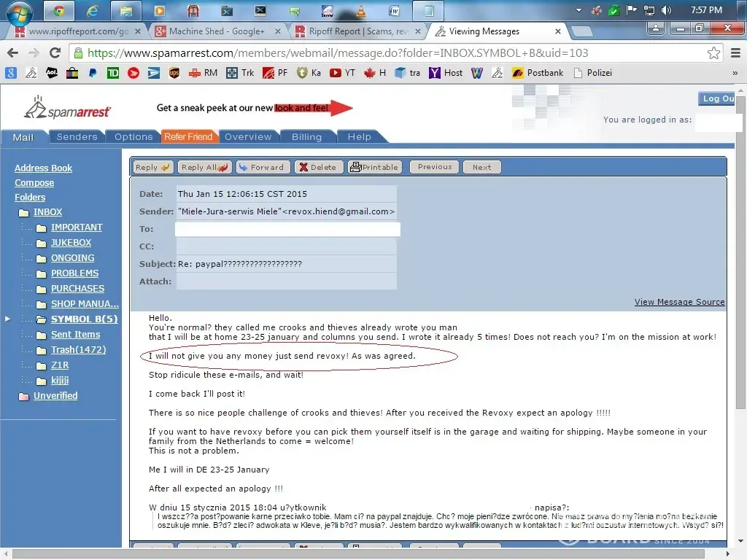747x560 pixels.
Task: Open the Trash(1472) folder
Action: point(78,350)
